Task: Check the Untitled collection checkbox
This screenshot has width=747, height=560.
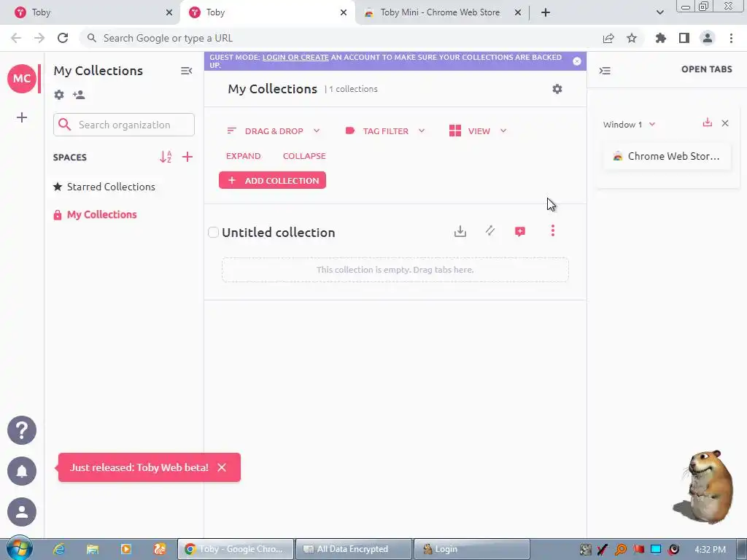Action: (214, 233)
